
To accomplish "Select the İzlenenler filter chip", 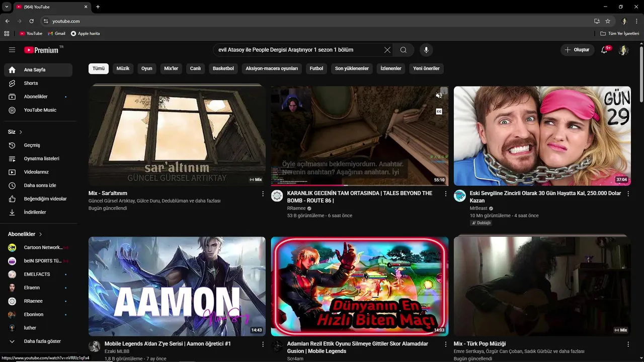I will tap(391, 68).
